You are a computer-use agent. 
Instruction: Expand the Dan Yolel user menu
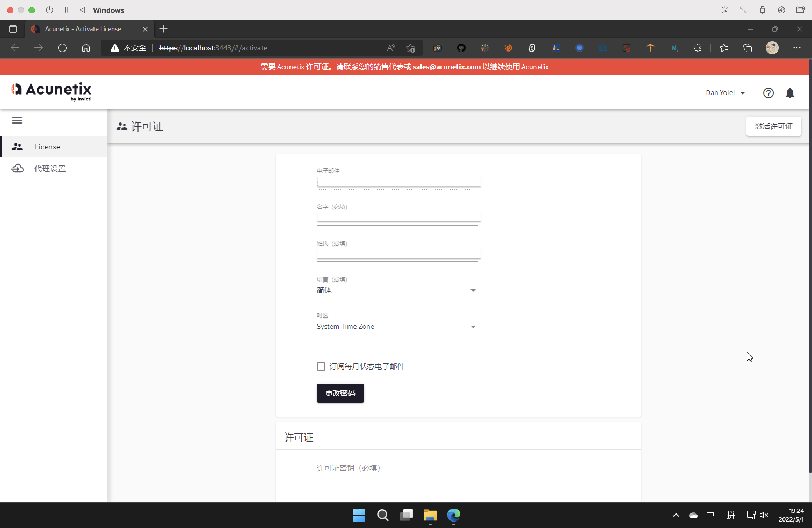(725, 93)
